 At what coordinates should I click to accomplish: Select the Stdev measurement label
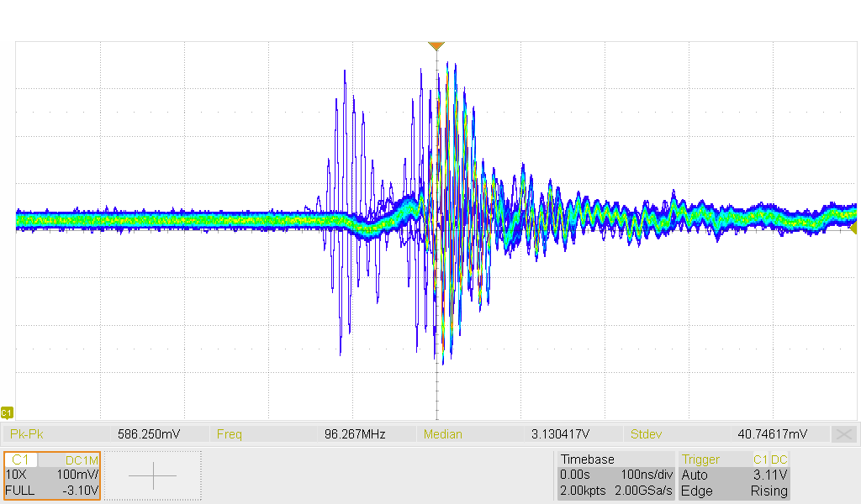click(646, 434)
